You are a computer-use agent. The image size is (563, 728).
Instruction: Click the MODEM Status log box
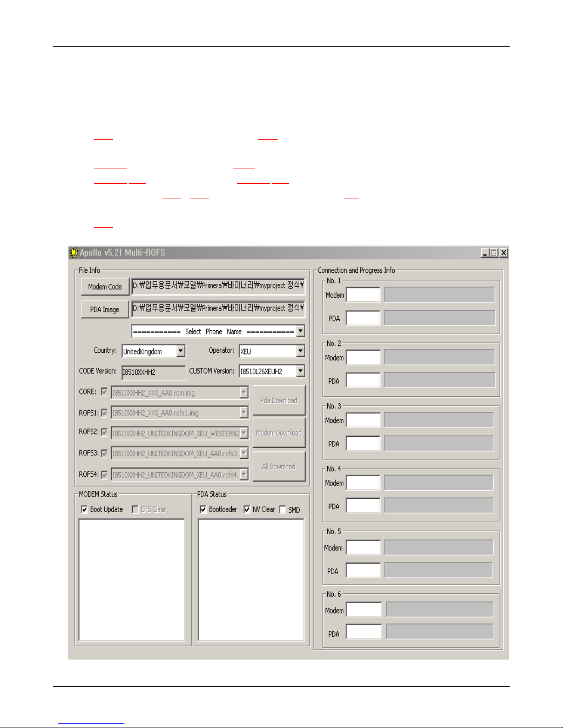point(132,580)
